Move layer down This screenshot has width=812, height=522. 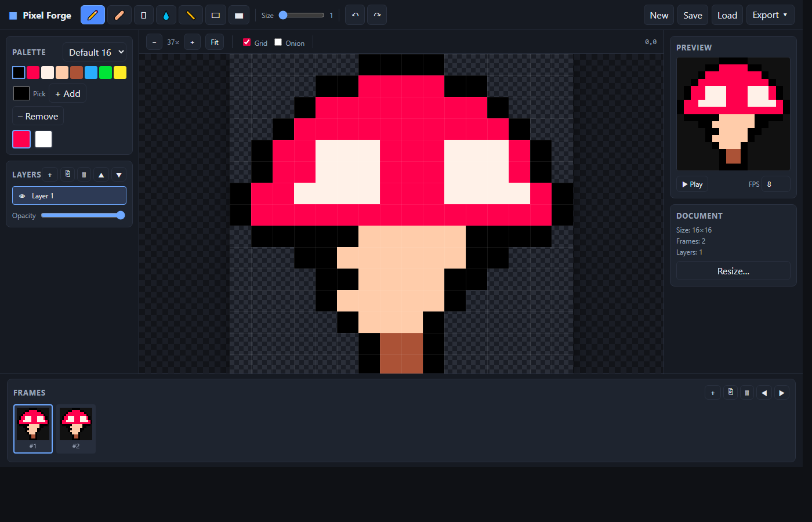(x=119, y=175)
